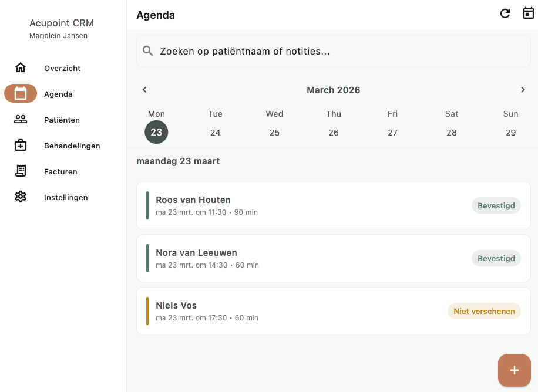Click the patient search input field

pyautogui.click(x=333, y=51)
